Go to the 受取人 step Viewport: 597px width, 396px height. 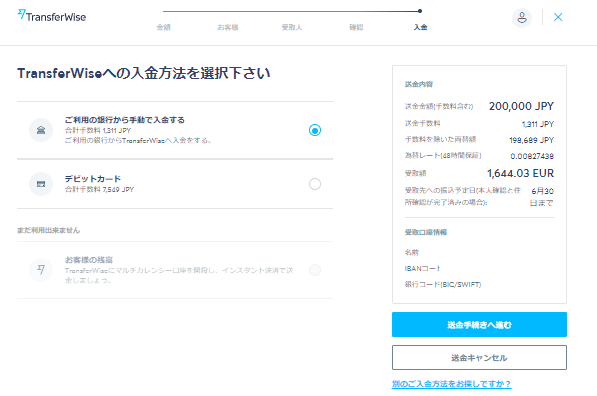[292, 27]
